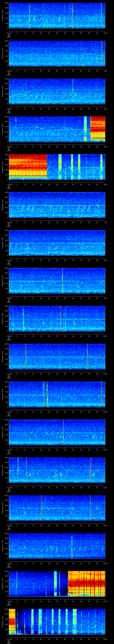Click the '7:17:00' start time label
The width and height of the screenshot is (114, 644).
point(9,639)
